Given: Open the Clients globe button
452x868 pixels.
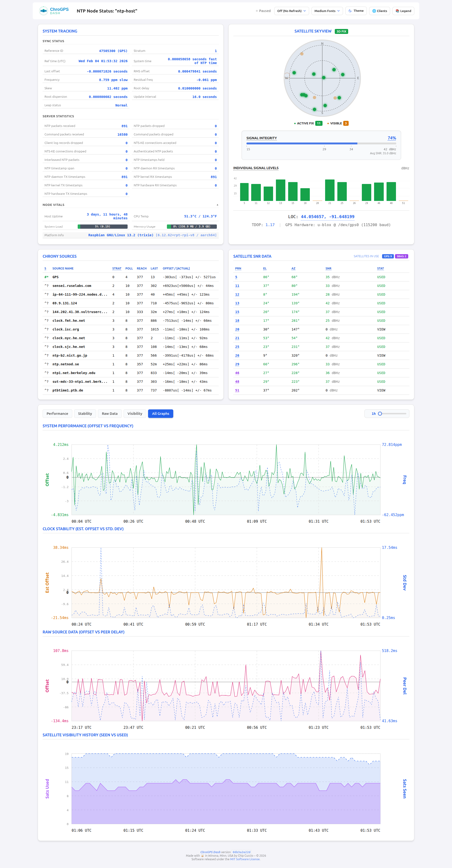Looking at the screenshot, I should click(x=379, y=11).
